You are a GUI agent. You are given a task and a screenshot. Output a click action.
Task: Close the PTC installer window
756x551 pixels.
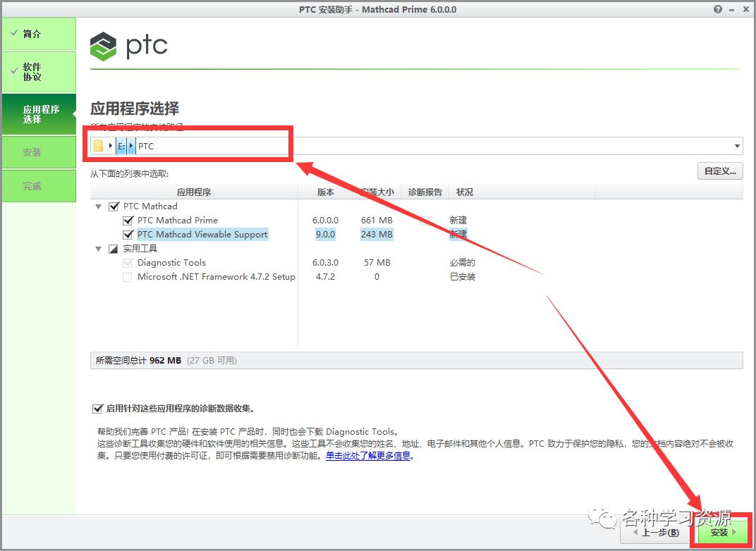point(745,9)
